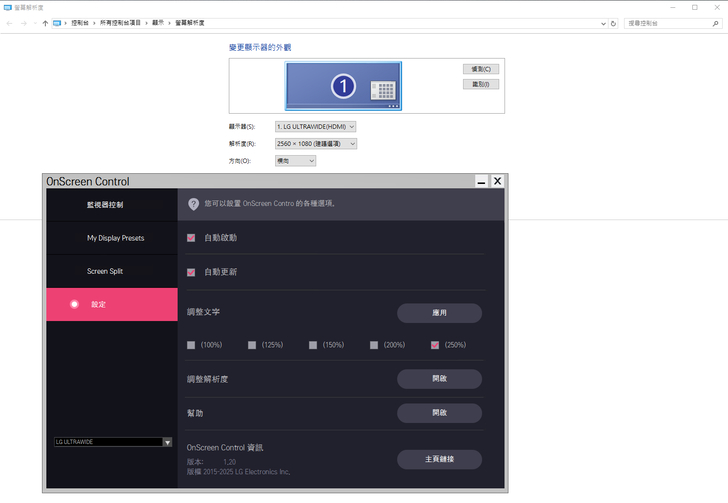Click the 主頁鏈接 button
Screen dimensions: 728x503
pos(439,459)
